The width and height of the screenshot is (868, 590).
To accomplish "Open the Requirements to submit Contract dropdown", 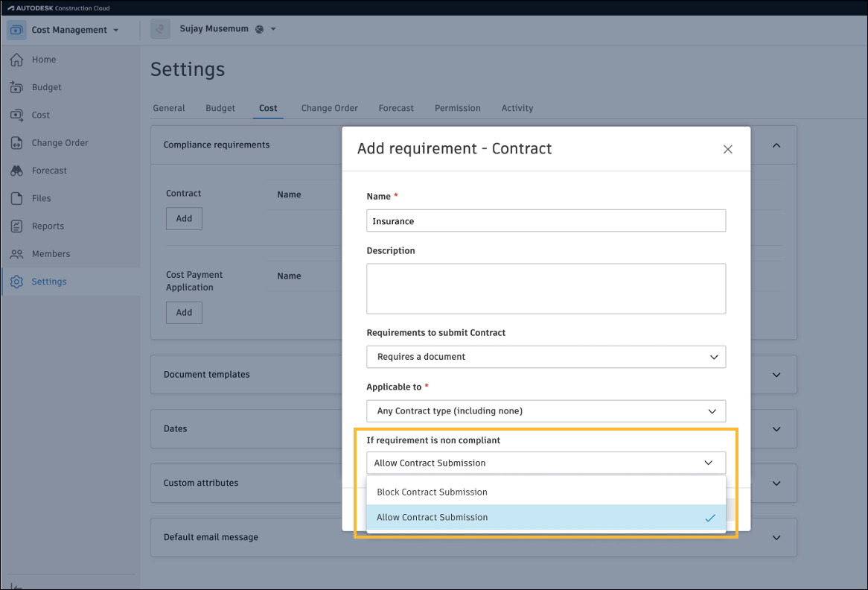I will [546, 357].
